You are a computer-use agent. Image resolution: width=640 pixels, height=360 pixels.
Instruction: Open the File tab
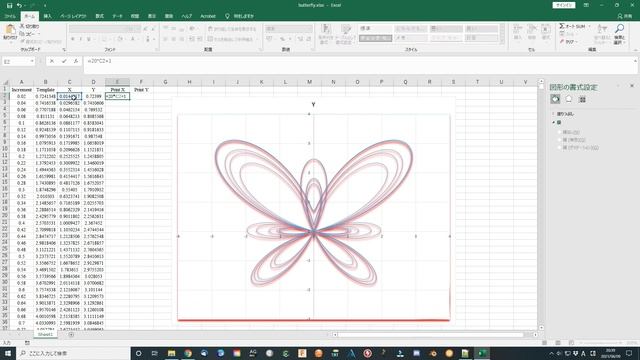coord(10,16)
